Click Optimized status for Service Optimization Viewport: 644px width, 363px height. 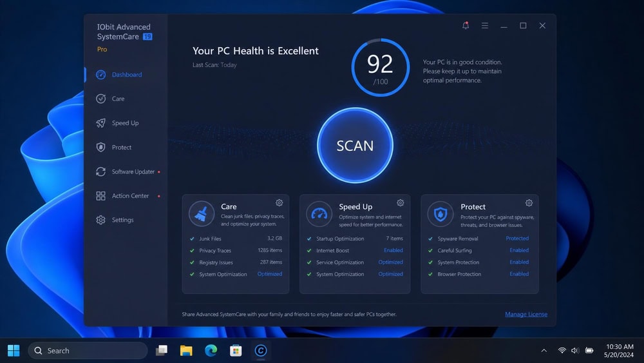click(x=391, y=262)
